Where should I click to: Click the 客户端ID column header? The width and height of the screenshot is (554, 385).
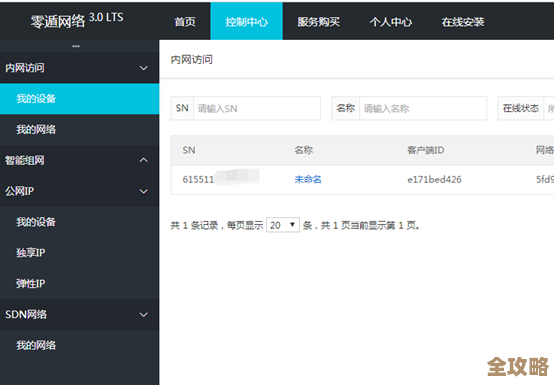[425, 150]
